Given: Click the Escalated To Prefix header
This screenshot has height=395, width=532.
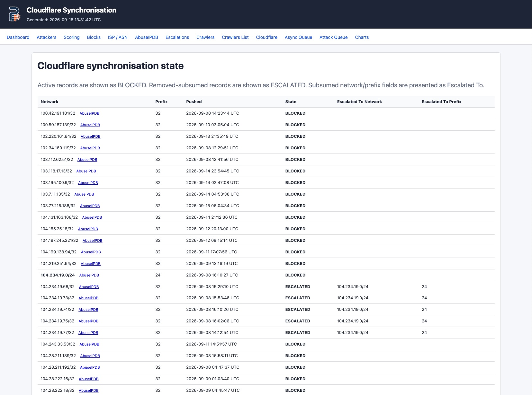Looking at the screenshot, I should pyautogui.click(x=442, y=101).
